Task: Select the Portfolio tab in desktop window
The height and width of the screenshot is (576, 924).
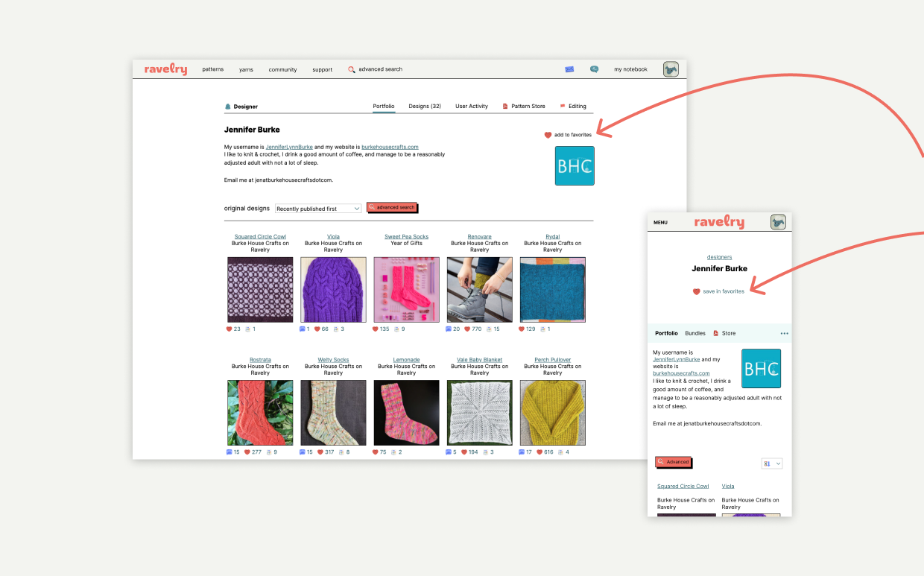Action: coord(384,106)
